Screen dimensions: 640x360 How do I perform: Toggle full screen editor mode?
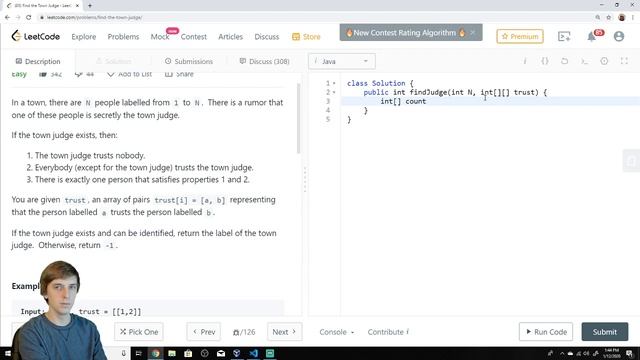[x=624, y=61]
